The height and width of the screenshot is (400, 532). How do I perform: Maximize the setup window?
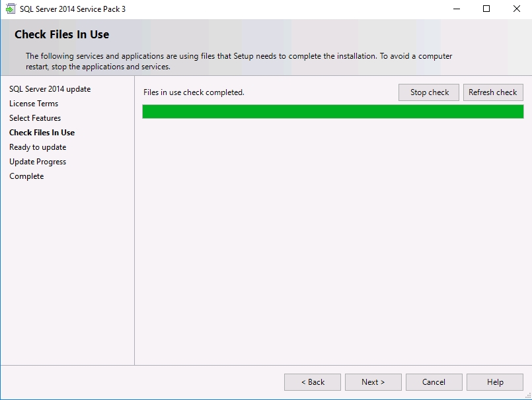[486, 9]
